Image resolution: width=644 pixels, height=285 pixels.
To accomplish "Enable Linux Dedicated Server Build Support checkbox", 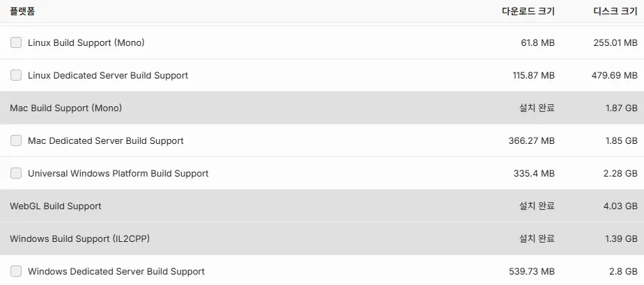I will point(16,75).
